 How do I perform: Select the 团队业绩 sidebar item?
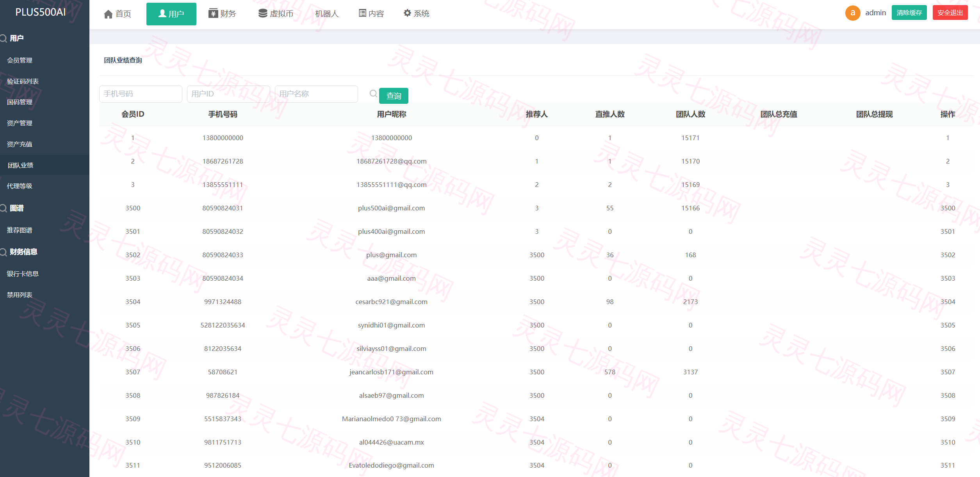(x=45, y=165)
